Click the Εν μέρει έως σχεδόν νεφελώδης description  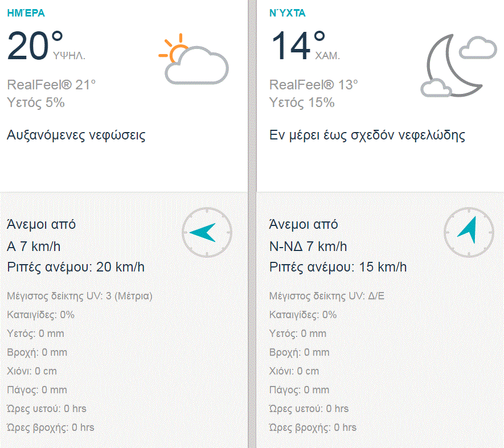(x=368, y=135)
